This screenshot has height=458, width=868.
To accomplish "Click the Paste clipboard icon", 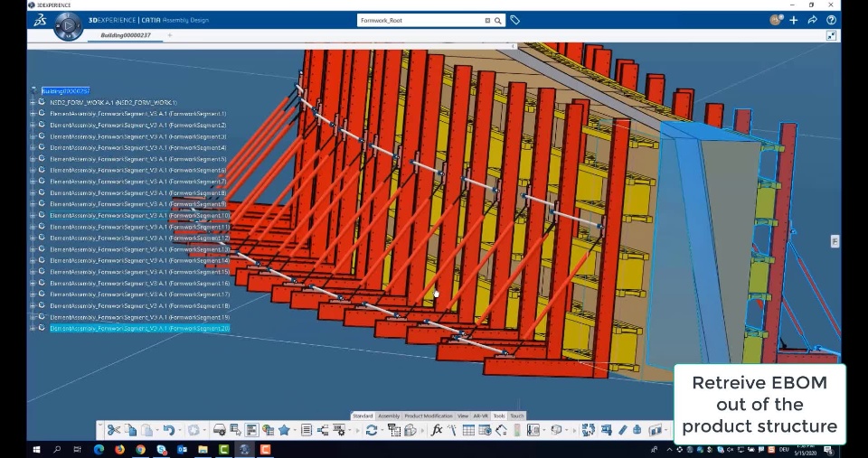I will click(146, 430).
